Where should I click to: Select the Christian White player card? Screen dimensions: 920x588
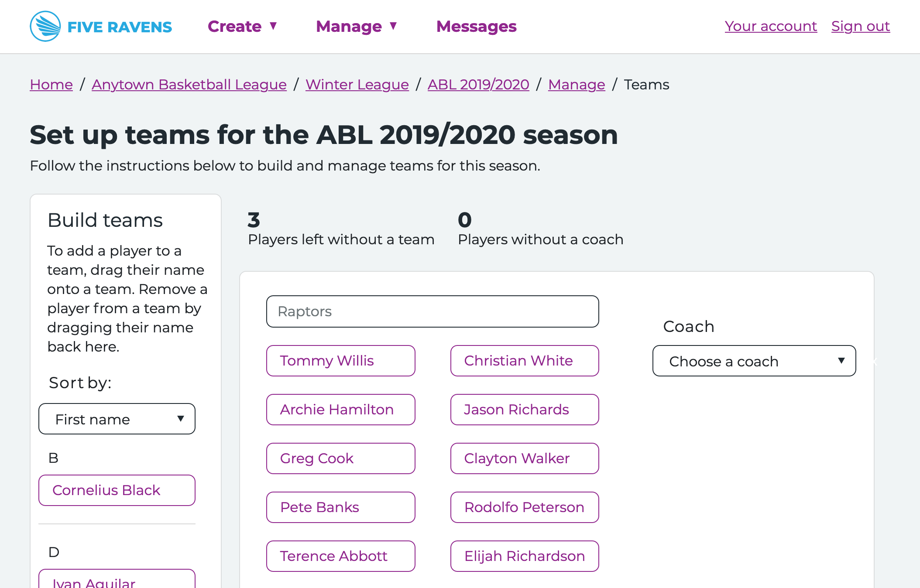point(525,361)
